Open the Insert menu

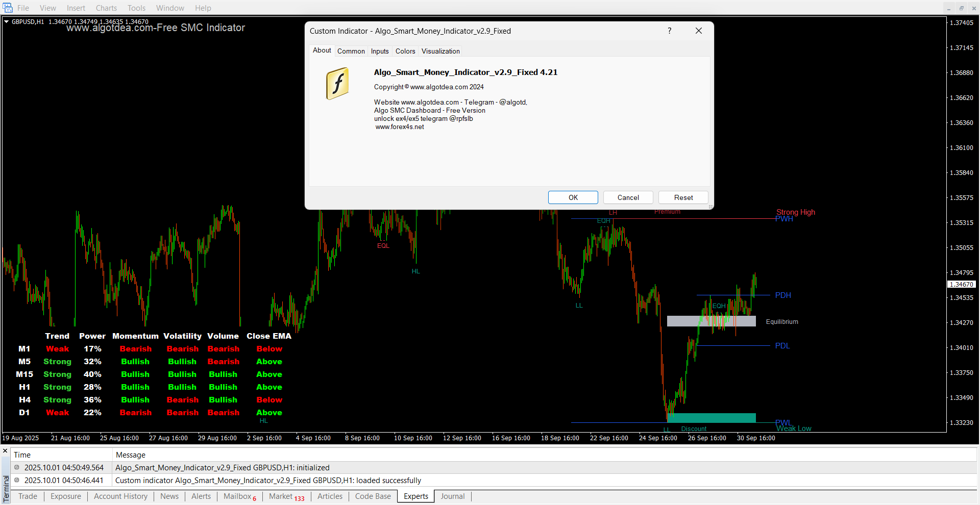tap(76, 8)
